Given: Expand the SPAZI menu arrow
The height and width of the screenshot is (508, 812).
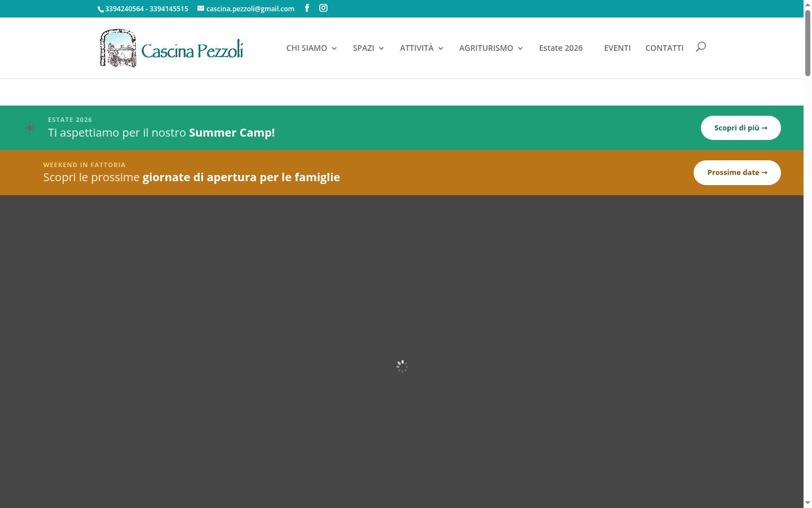Looking at the screenshot, I should [x=381, y=49].
